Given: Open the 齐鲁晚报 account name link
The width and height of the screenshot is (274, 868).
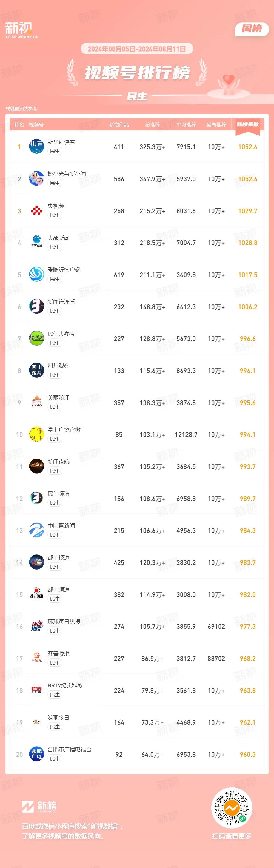Looking at the screenshot, I should click(x=59, y=653).
